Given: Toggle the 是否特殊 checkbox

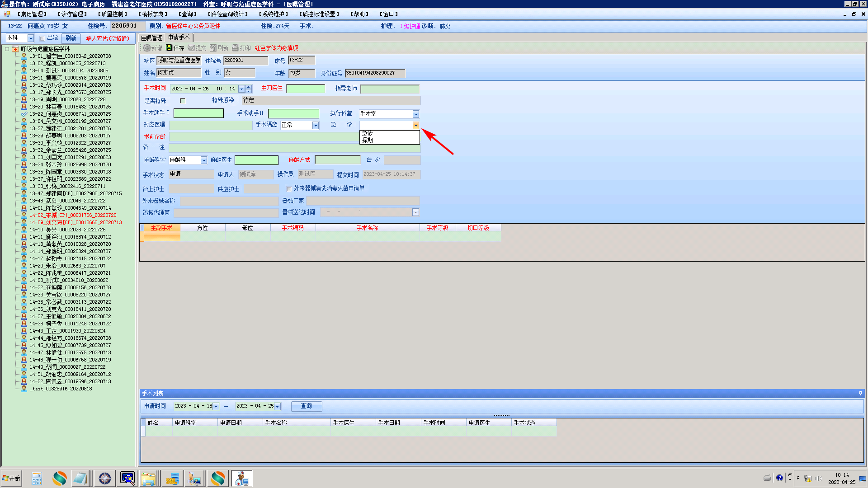Looking at the screenshot, I should [x=183, y=101].
